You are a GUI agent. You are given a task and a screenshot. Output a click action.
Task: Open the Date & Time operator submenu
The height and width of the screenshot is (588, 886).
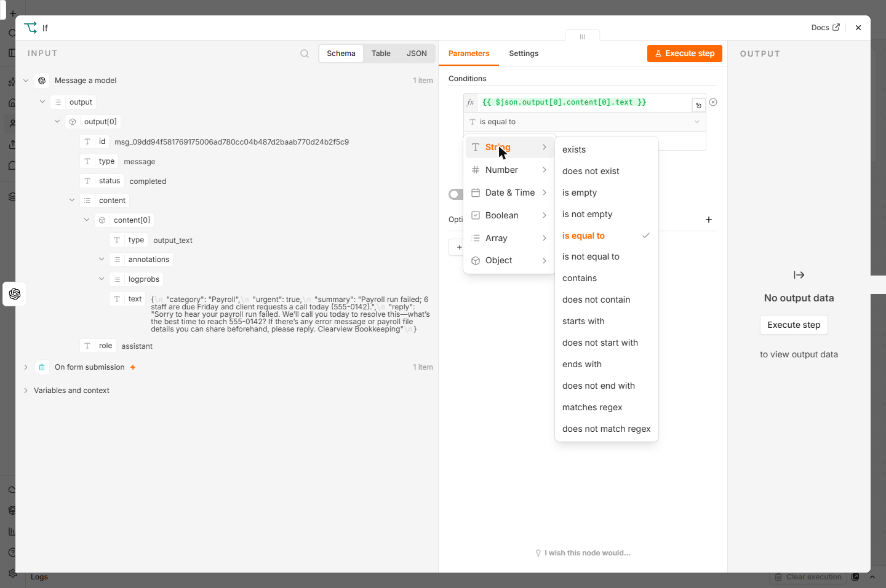(x=509, y=193)
